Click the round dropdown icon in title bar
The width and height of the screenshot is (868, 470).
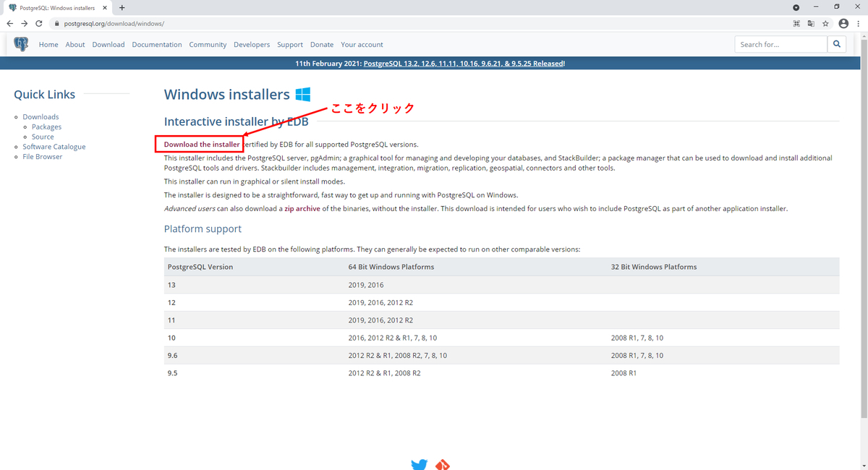pyautogui.click(x=796, y=7)
